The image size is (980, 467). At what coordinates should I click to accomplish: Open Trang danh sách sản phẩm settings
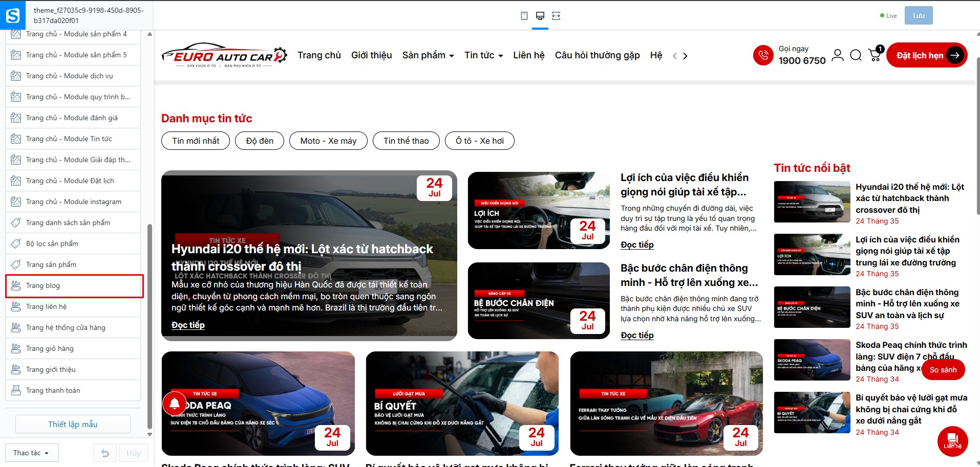(73, 223)
